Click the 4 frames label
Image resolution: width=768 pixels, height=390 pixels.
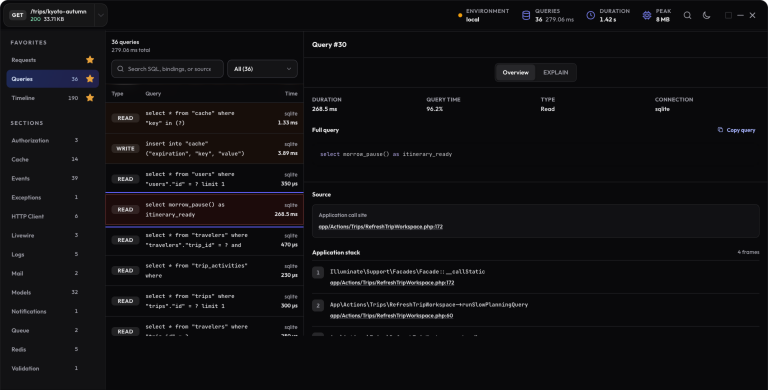pyautogui.click(x=748, y=252)
